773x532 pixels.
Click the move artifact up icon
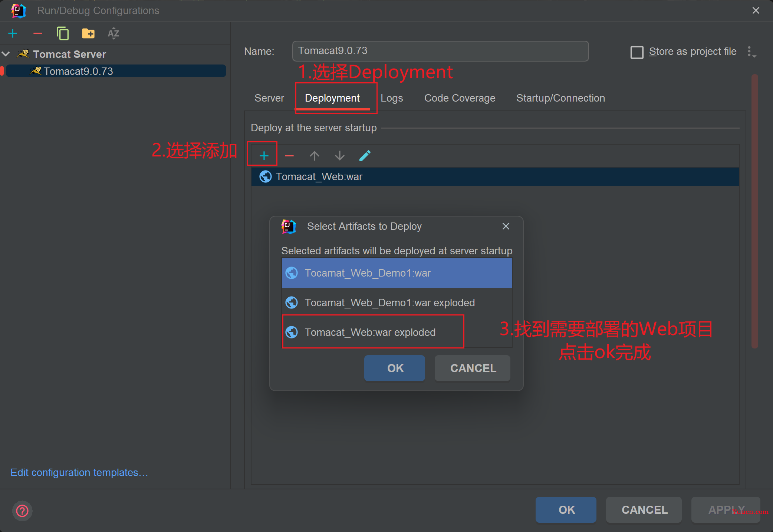click(315, 155)
